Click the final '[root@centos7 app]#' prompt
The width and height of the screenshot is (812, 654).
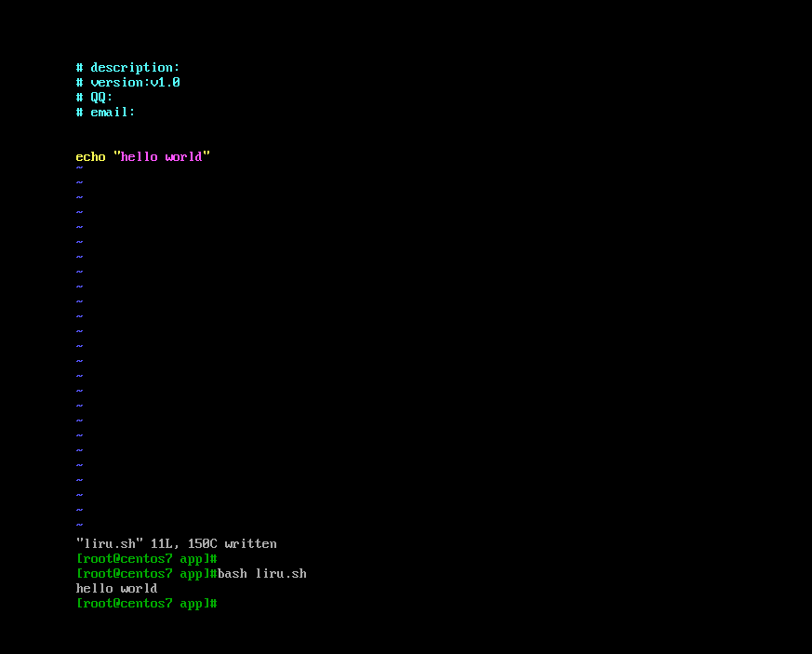point(147,604)
